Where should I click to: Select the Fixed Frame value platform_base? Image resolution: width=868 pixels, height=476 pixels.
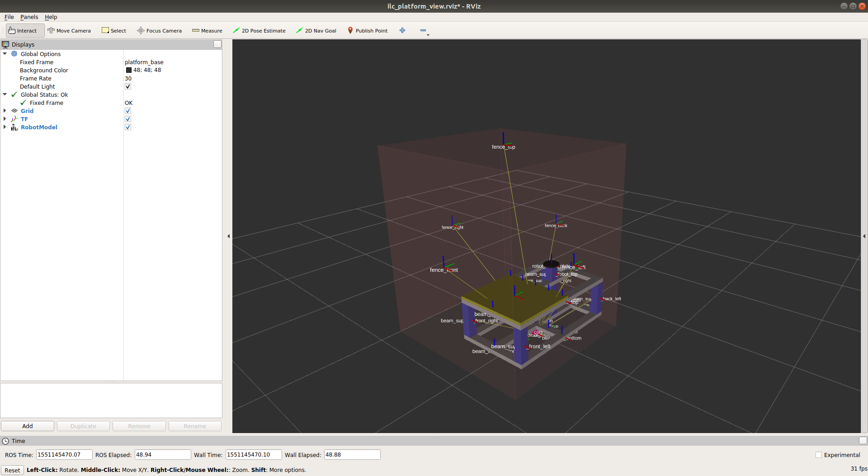point(144,62)
